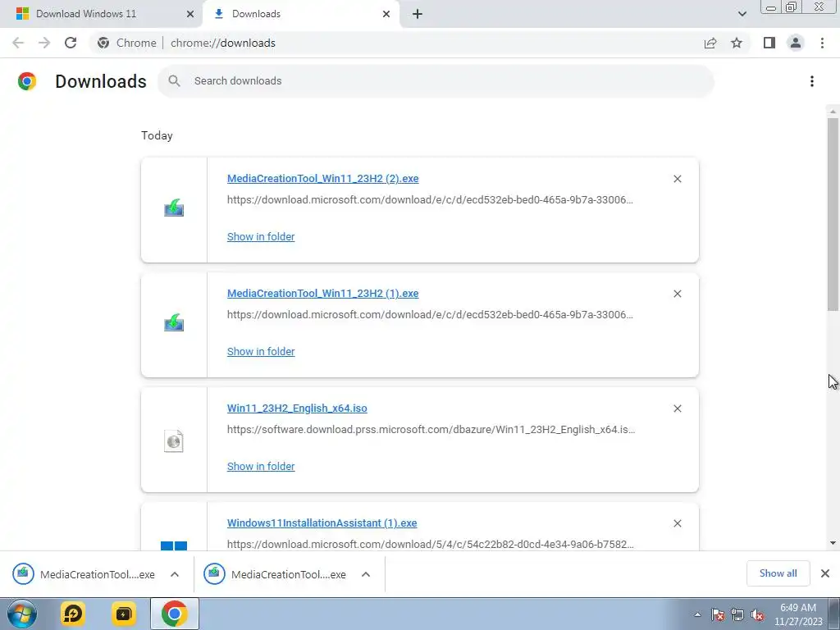
Task: Open the Chrome three-dot menu in toolbar
Action: pyautogui.click(x=822, y=43)
